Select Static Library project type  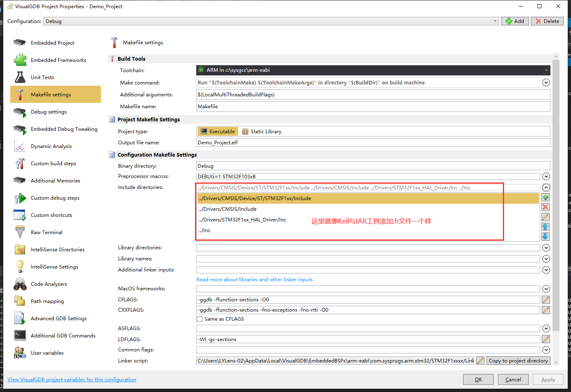click(262, 131)
